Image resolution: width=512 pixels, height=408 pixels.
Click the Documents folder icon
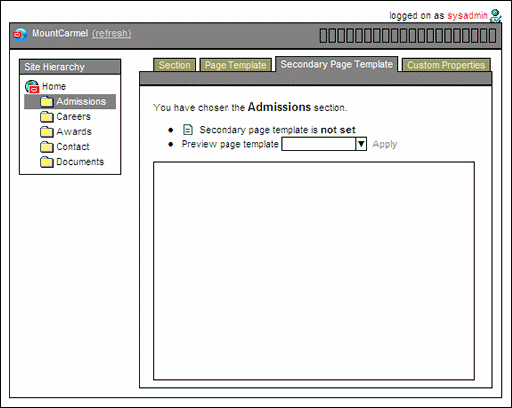(x=47, y=162)
